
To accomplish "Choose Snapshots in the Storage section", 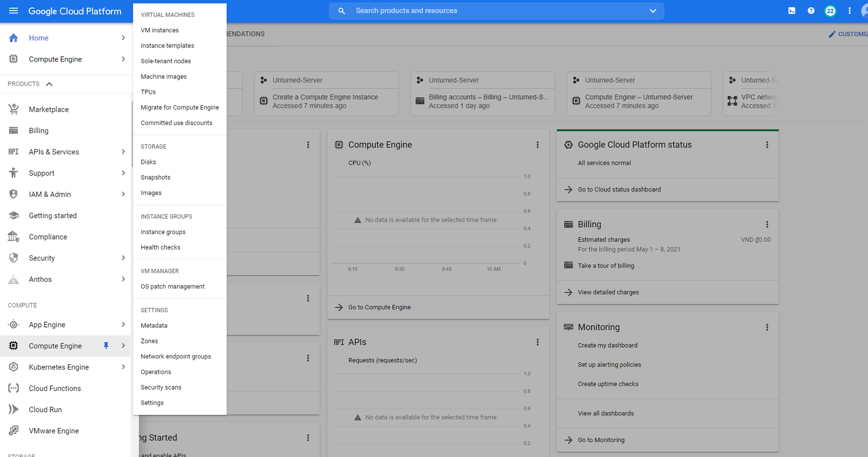I will click(x=155, y=177).
